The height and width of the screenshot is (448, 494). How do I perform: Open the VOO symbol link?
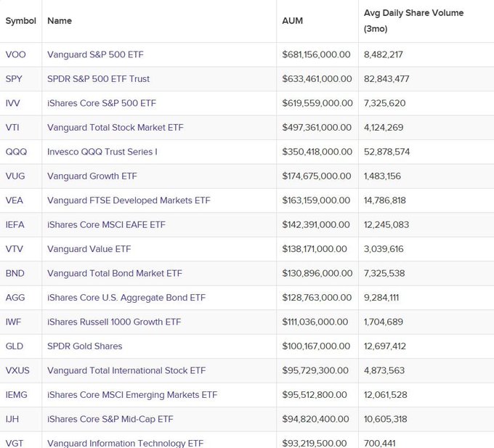(15, 54)
